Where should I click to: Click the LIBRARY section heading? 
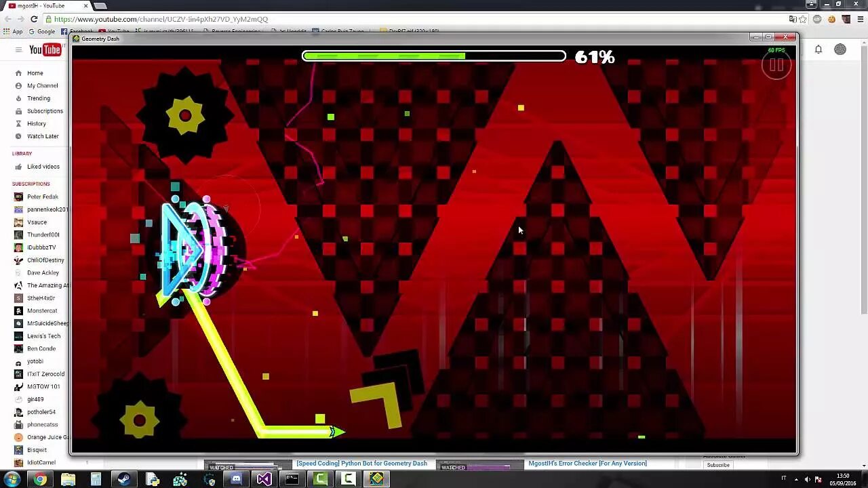point(22,154)
